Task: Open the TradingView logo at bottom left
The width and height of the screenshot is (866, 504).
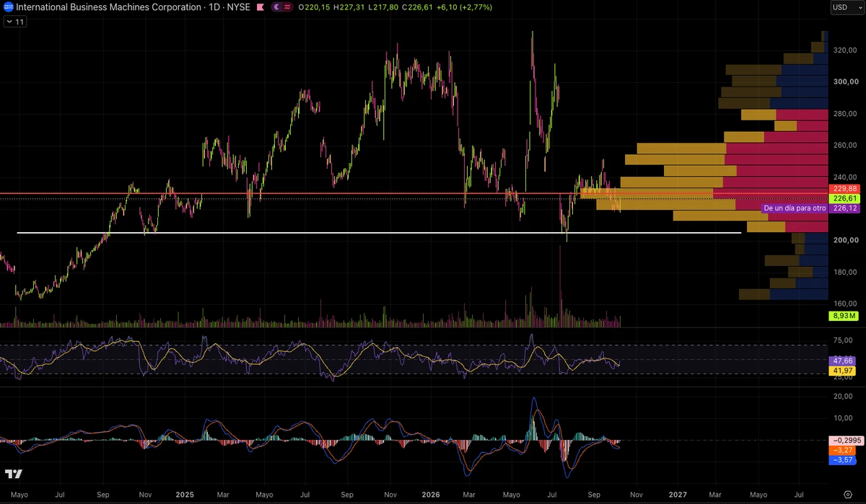Action: click(x=13, y=474)
